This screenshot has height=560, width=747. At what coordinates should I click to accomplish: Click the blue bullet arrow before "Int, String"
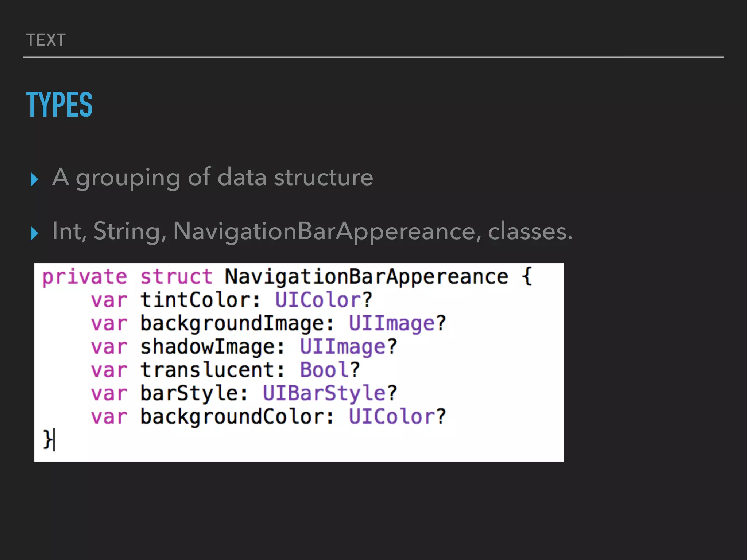point(34,233)
